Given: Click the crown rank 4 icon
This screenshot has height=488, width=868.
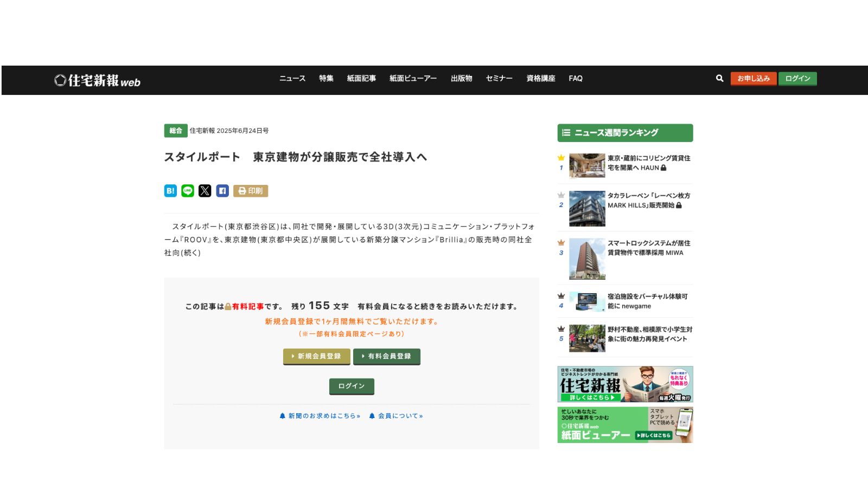Looking at the screenshot, I should [x=561, y=296].
